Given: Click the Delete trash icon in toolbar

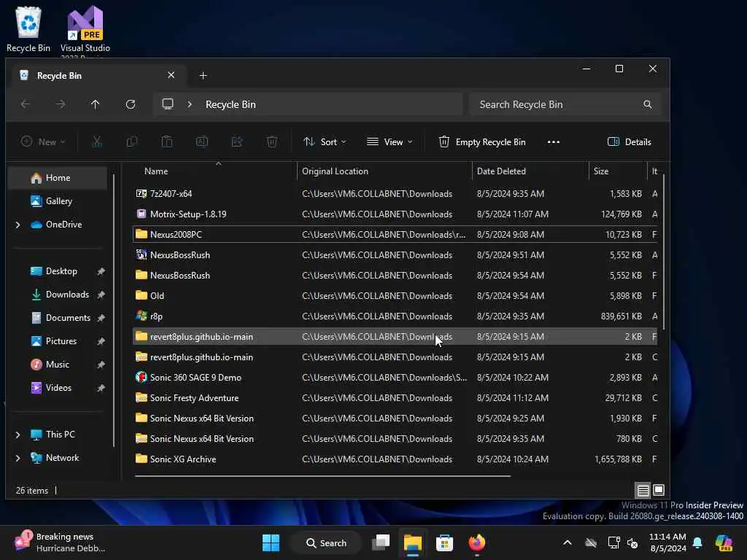Looking at the screenshot, I should pos(272,141).
